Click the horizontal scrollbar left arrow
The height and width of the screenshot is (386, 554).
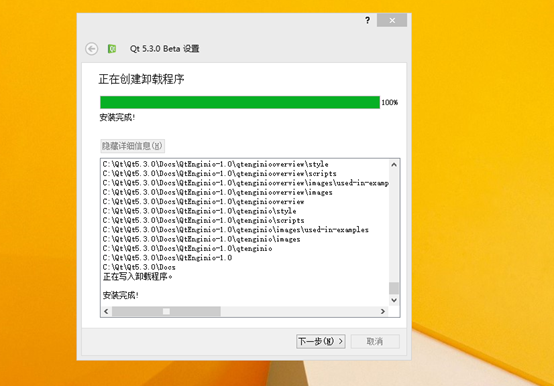106,311
